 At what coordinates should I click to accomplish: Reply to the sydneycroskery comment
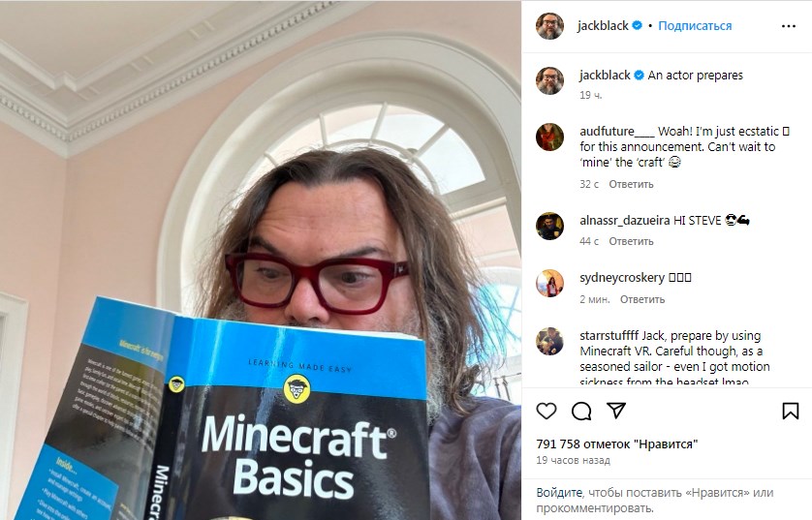point(642,299)
